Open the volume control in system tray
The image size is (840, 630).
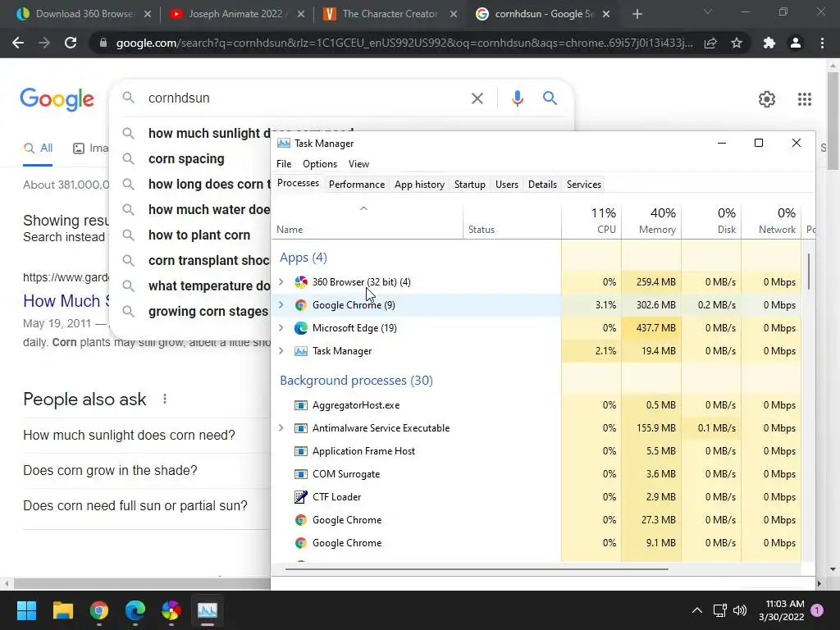[740, 610]
